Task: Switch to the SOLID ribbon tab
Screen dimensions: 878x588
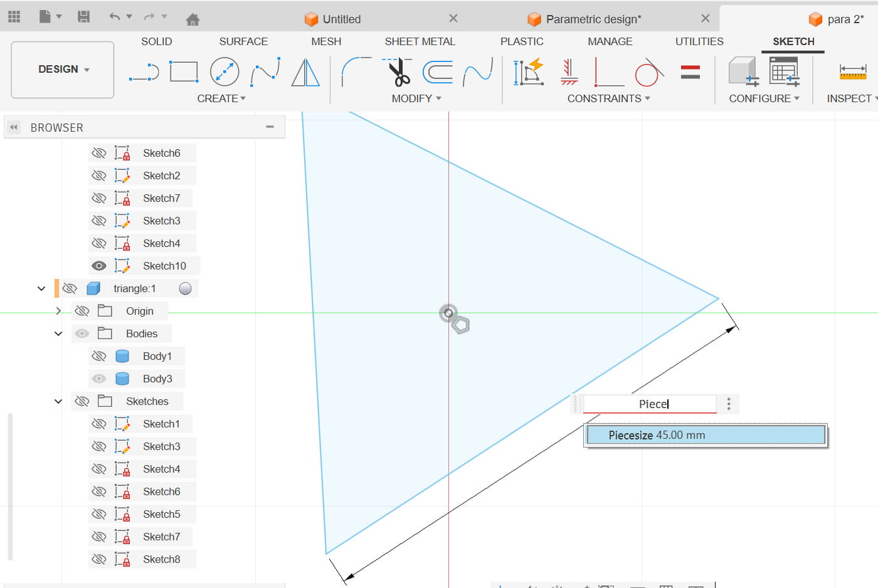Action: [156, 41]
